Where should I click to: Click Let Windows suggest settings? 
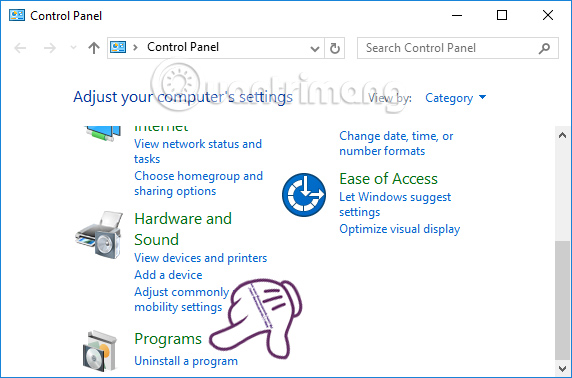(x=395, y=204)
